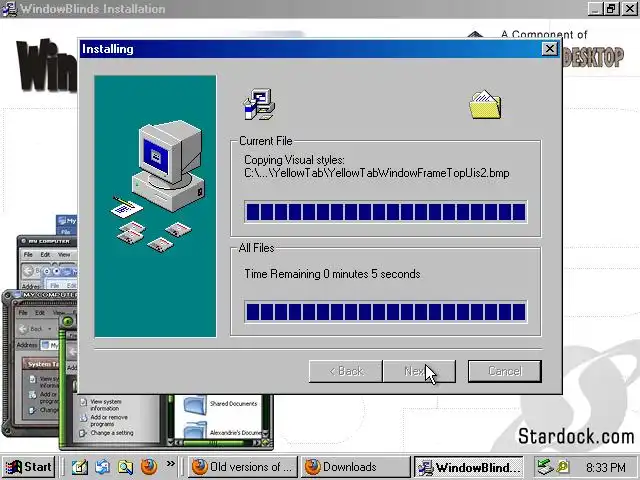The height and width of the screenshot is (480, 640).
Task: Close the WindowBlinds Installation window
Action: 629,9
